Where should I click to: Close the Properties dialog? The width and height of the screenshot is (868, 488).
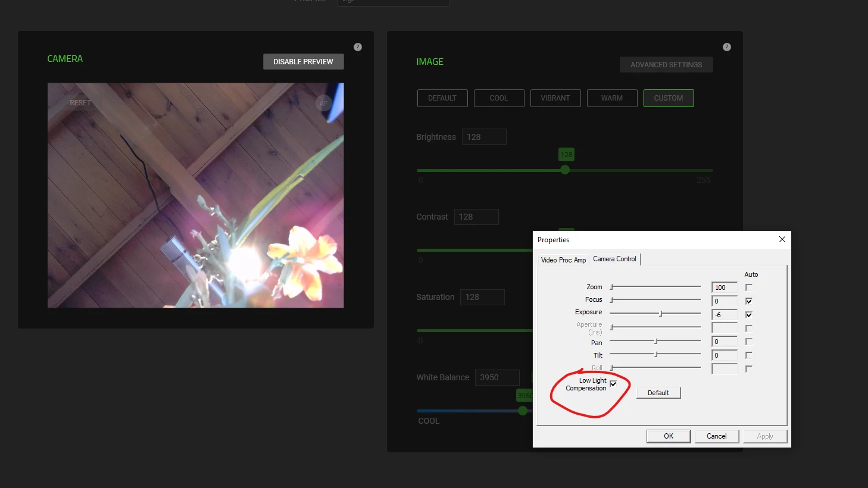click(x=782, y=239)
